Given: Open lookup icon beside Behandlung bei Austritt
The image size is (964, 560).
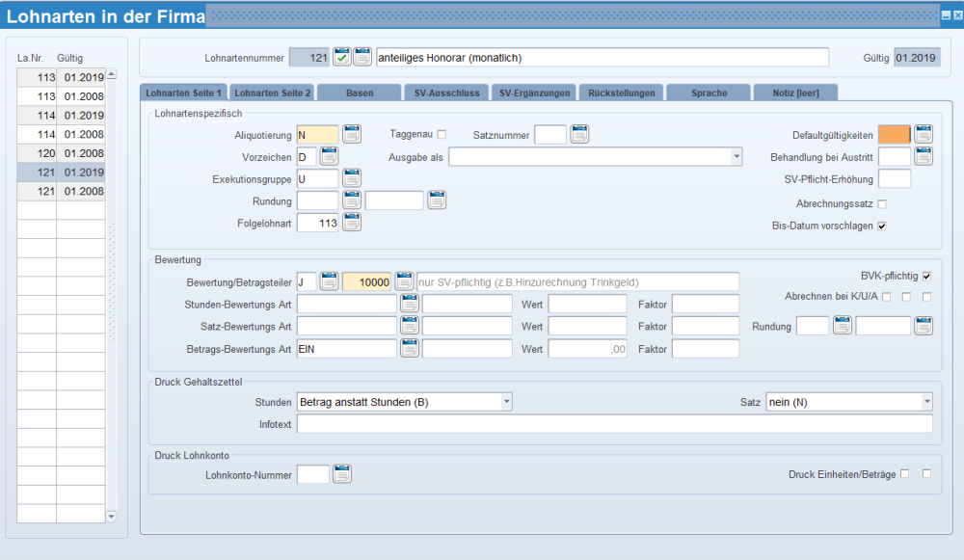Looking at the screenshot, I should coord(924,156).
